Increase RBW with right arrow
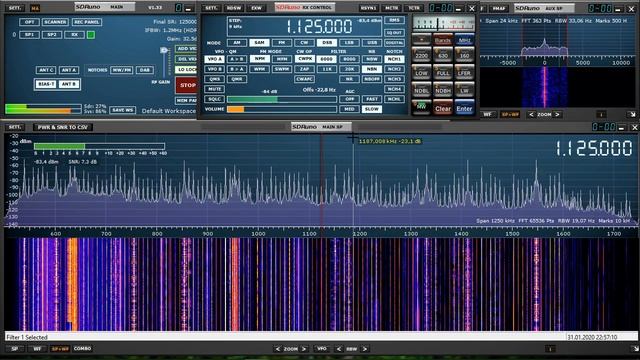The height and width of the screenshot is (360, 640). point(364,349)
